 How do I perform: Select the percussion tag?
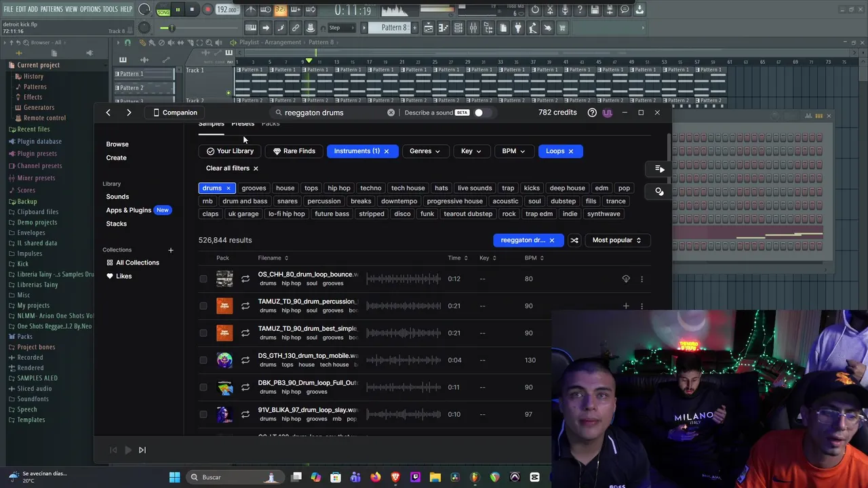pos(324,201)
